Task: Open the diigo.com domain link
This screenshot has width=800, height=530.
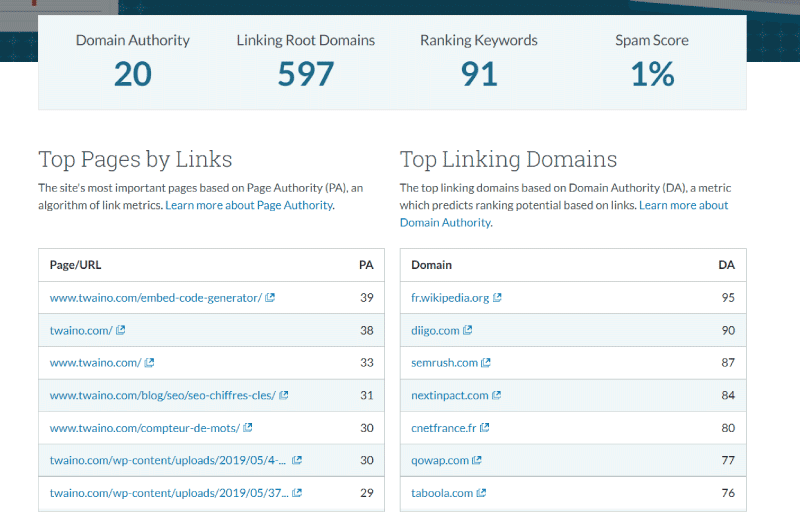Action: (435, 330)
